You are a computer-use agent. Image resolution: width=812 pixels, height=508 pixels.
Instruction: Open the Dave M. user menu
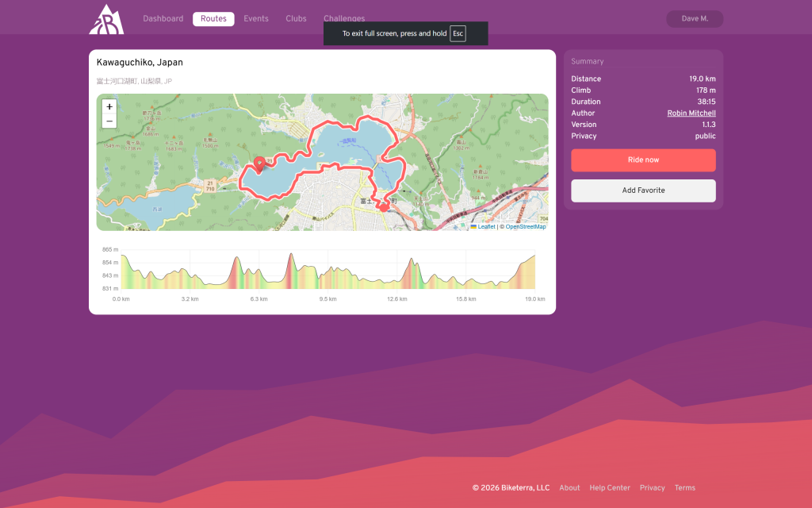coord(694,19)
